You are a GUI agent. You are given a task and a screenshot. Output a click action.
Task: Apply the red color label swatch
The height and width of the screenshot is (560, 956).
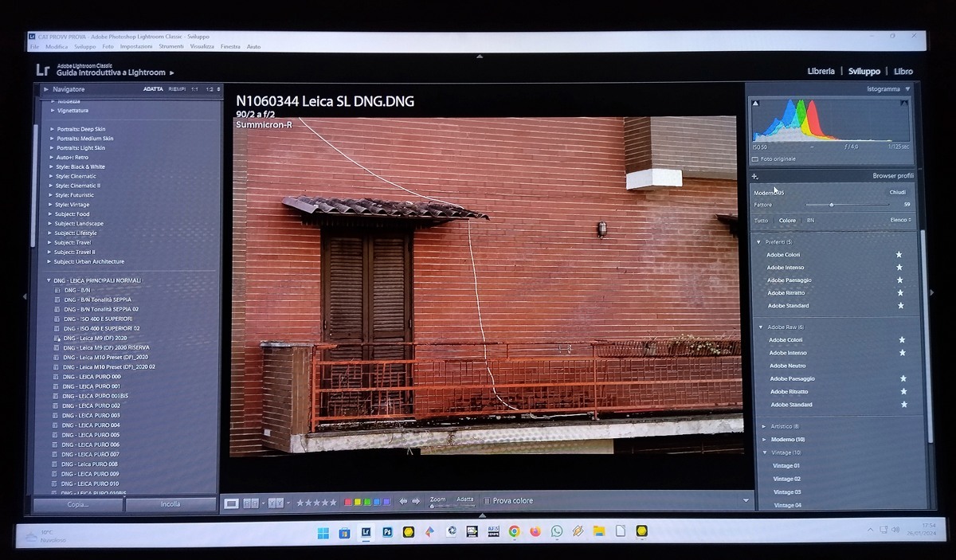coord(347,502)
